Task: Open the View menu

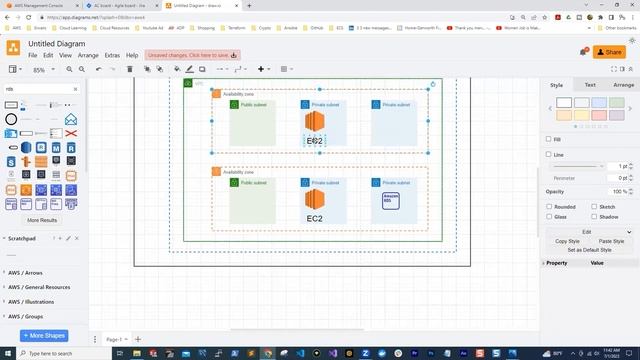Action: point(65,55)
